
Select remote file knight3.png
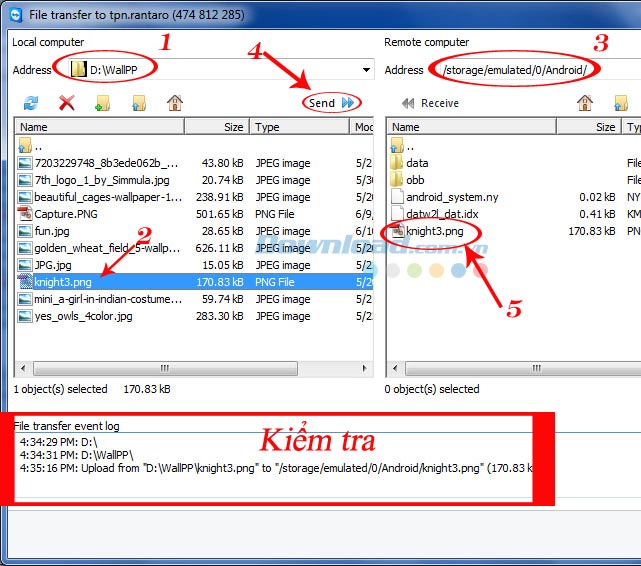[435, 231]
